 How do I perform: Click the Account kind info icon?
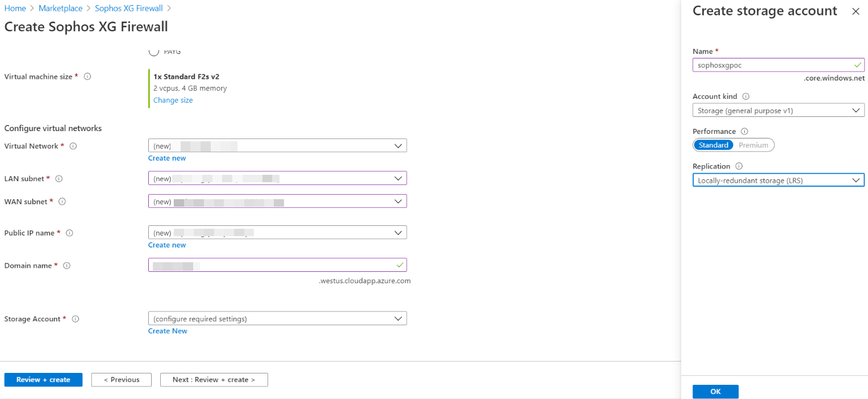[746, 96]
